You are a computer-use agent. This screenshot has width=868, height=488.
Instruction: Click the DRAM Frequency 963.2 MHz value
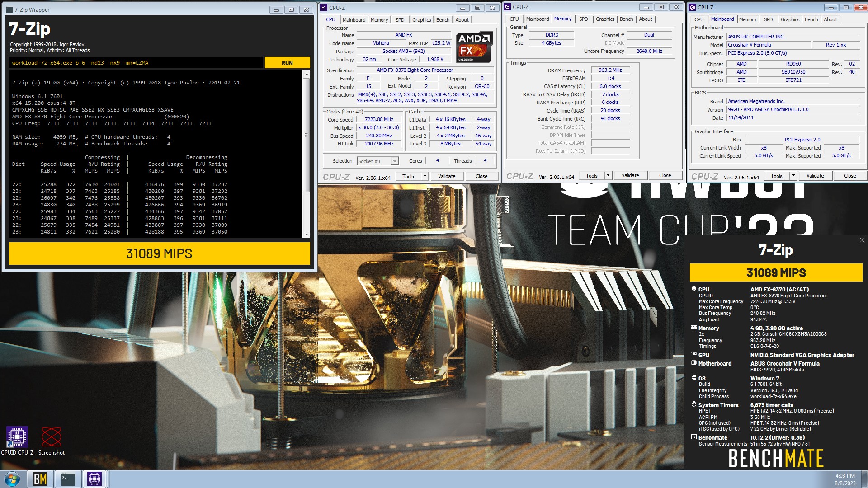[610, 70]
